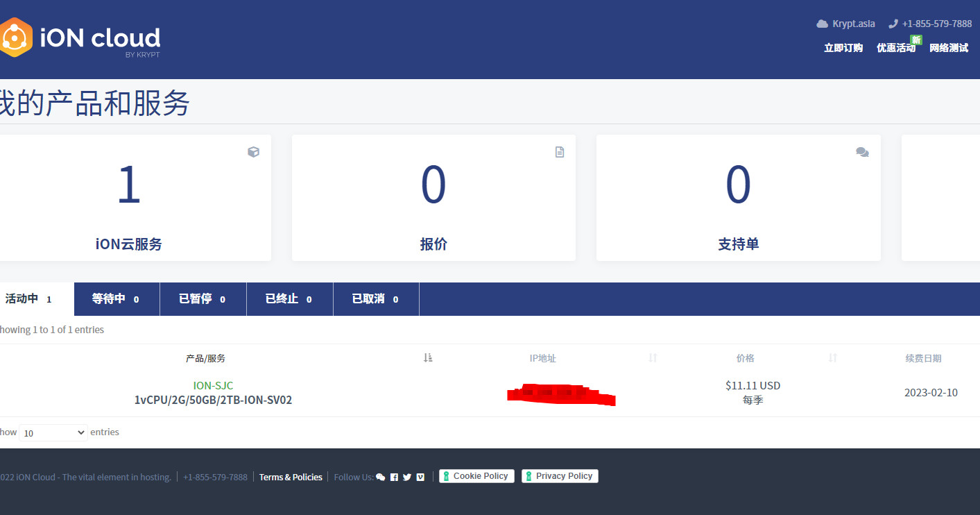This screenshot has height=515, width=980.
Task: Open the ION-SJC service link
Action: [213, 385]
